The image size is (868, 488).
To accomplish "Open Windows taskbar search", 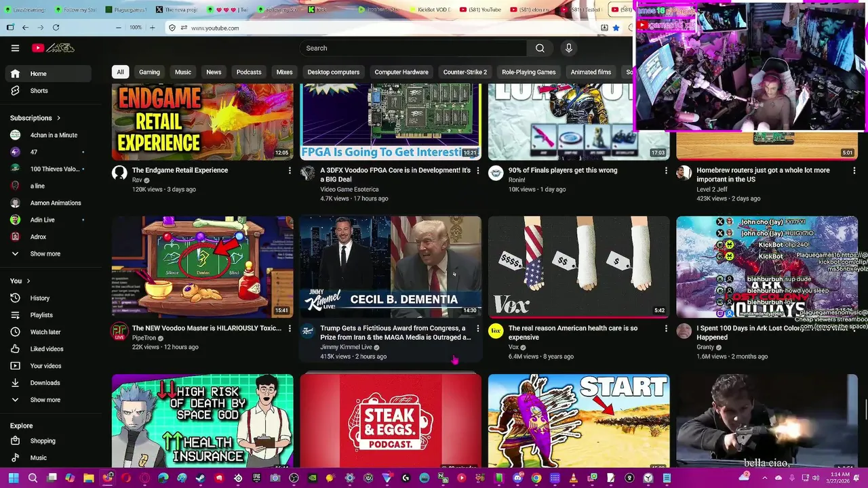I will (x=33, y=478).
